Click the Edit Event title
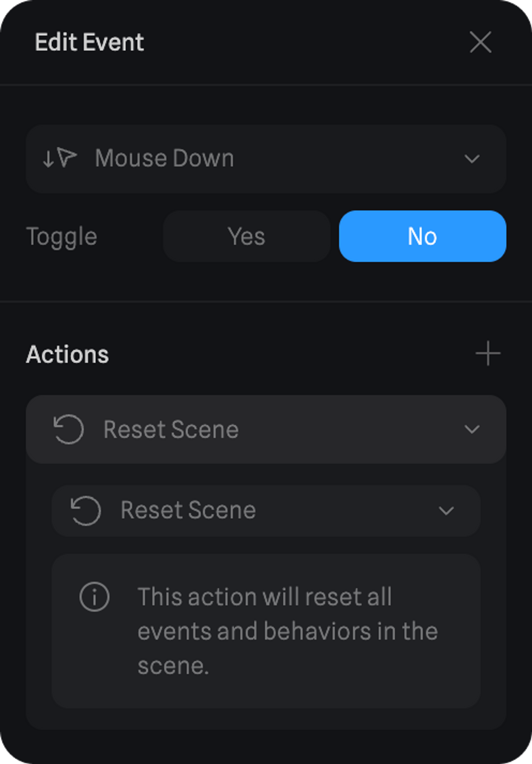Screen dimensions: 532x764 tap(89, 42)
